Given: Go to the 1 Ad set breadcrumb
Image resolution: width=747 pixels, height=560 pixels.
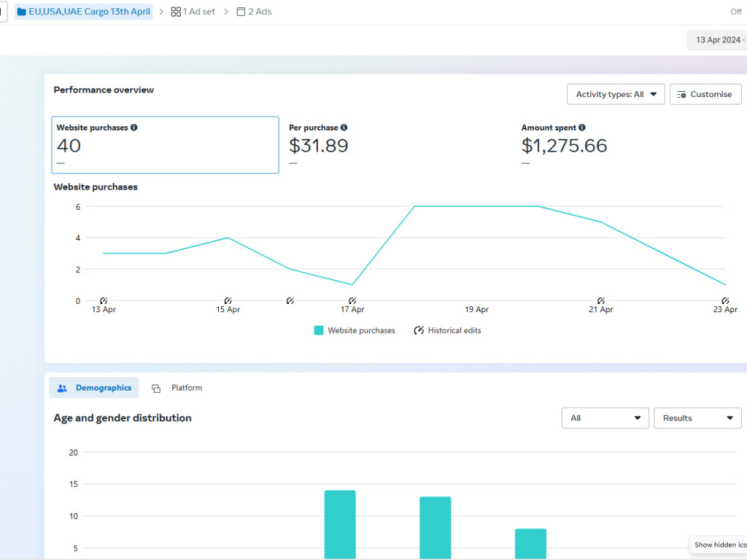Looking at the screenshot, I should 193,11.
